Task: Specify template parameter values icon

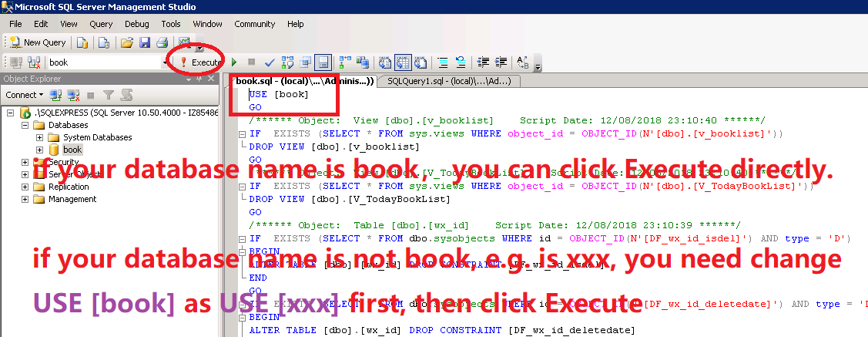Action: (522, 62)
